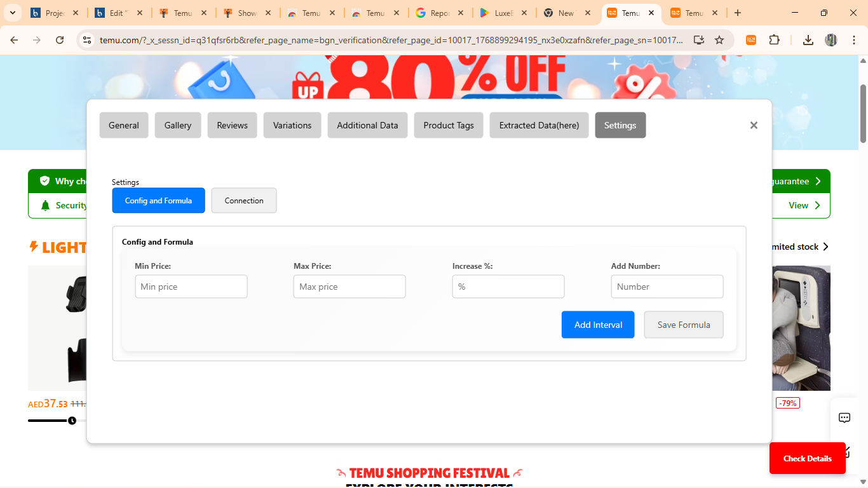Open the tab search dropdown arrow
The width and height of the screenshot is (868, 488).
tap(12, 13)
